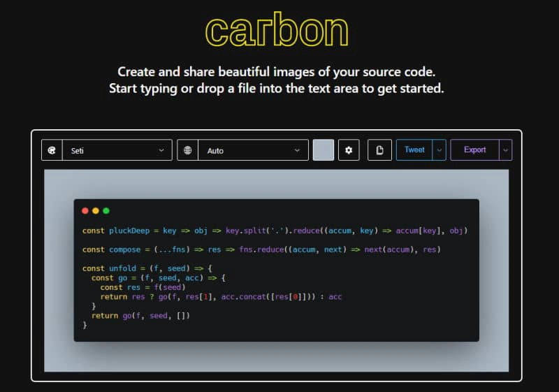559x392 pixels.
Task: Click the copy to clipboard icon
Action: 379,150
